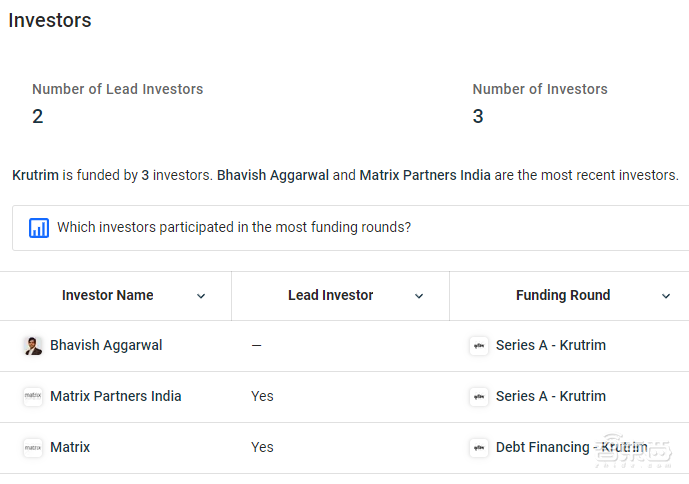Click the Lead Investor column header

pyautogui.click(x=330, y=296)
